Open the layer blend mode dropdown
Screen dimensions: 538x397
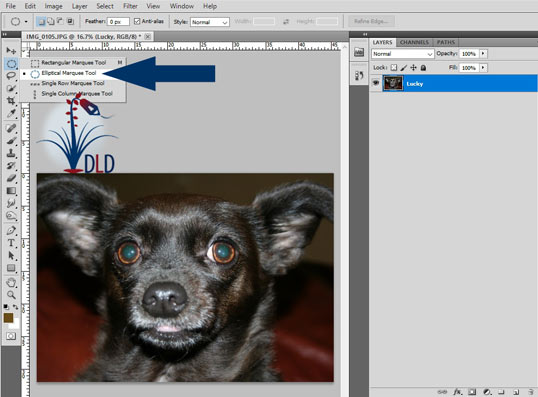point(402,54)
